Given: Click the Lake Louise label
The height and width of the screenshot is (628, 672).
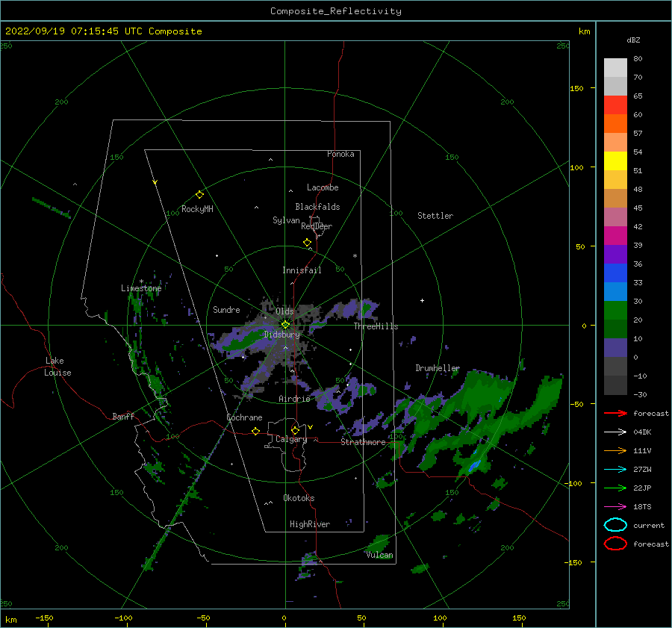Looking at the screenshot, I should point(57,367).
